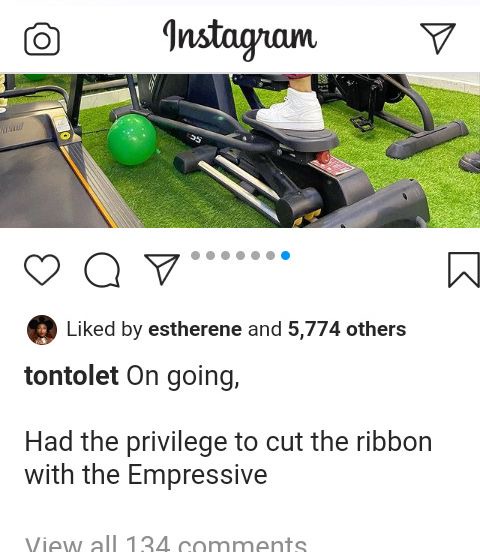The width and height of the screenshot is (480, 552).
Task: Select the active blue carousel dot
Action: point(286,255)
